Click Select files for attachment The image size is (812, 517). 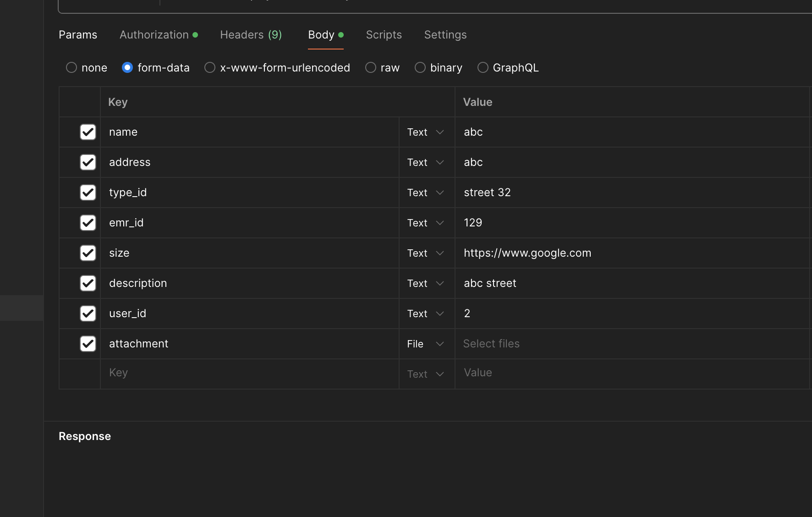491,344
